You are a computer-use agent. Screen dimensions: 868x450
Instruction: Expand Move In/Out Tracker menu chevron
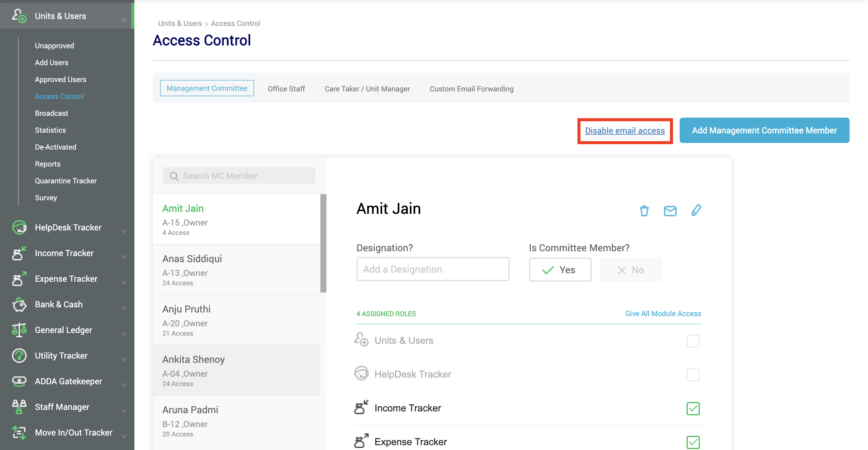[124, 436]
